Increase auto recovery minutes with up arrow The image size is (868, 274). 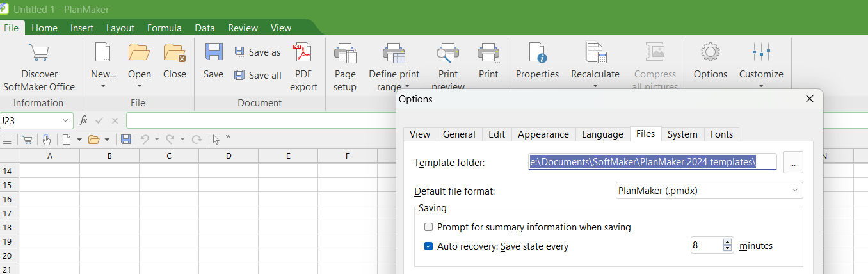727,242
